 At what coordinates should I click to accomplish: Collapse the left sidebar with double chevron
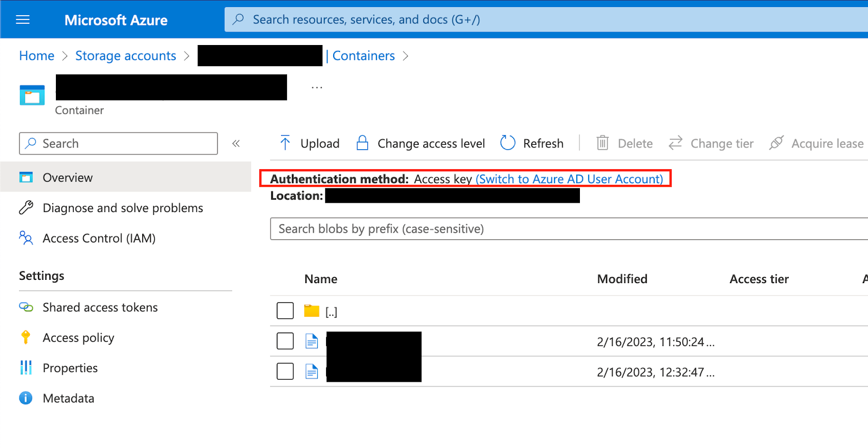(236, 144)
